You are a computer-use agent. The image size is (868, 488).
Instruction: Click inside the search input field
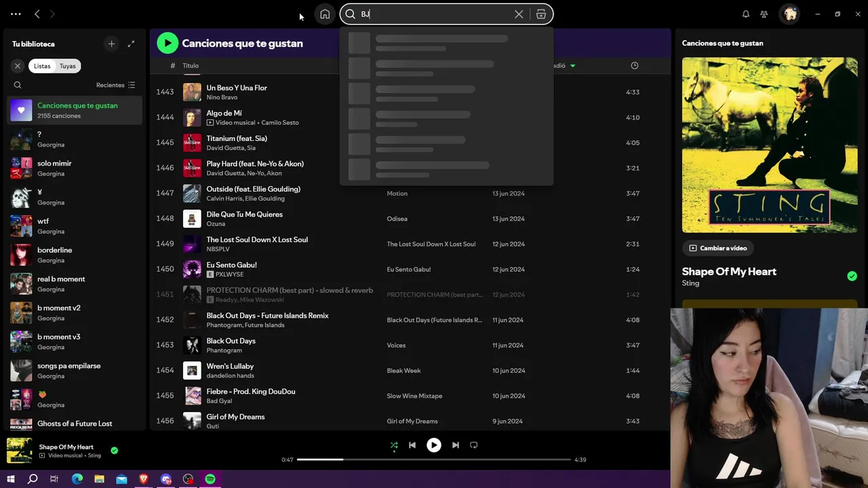tap(434, 14)
